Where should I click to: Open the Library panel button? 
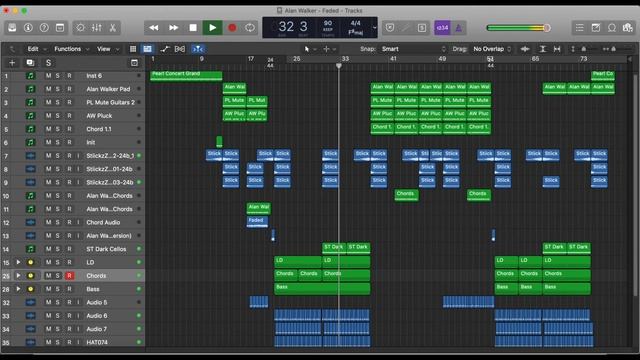(x=12, y=28)
